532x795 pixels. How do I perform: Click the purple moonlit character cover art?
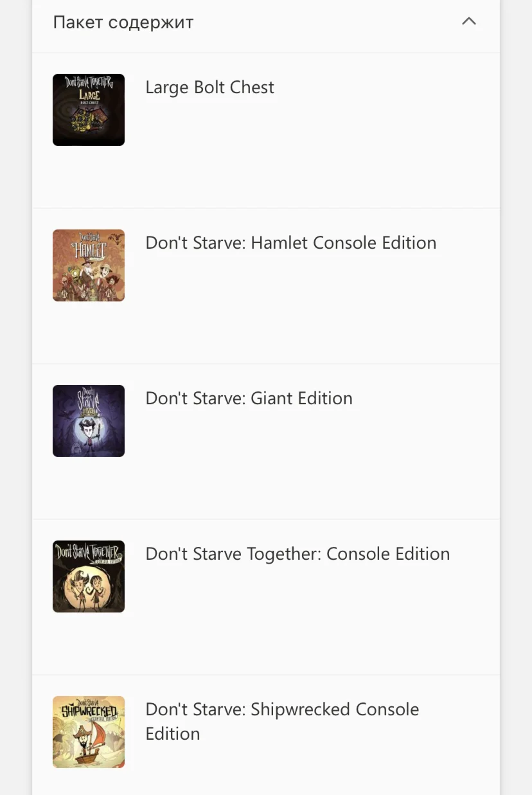pyautogui.click(x=89, y=421)
